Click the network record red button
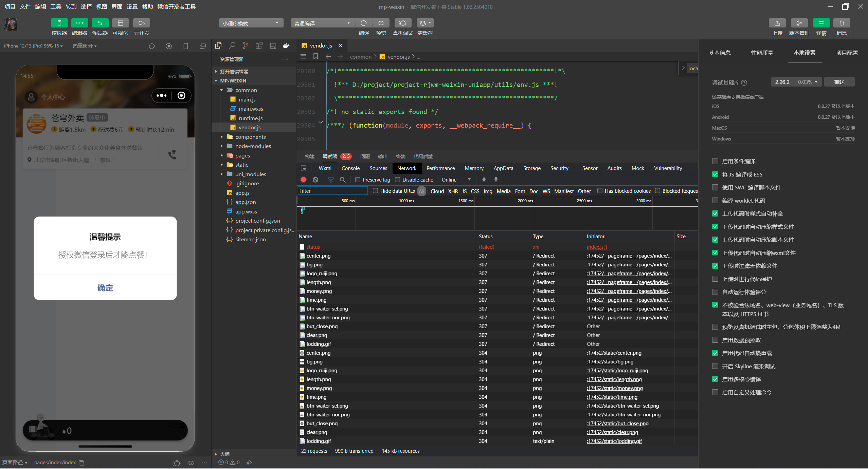 [303, 180]
